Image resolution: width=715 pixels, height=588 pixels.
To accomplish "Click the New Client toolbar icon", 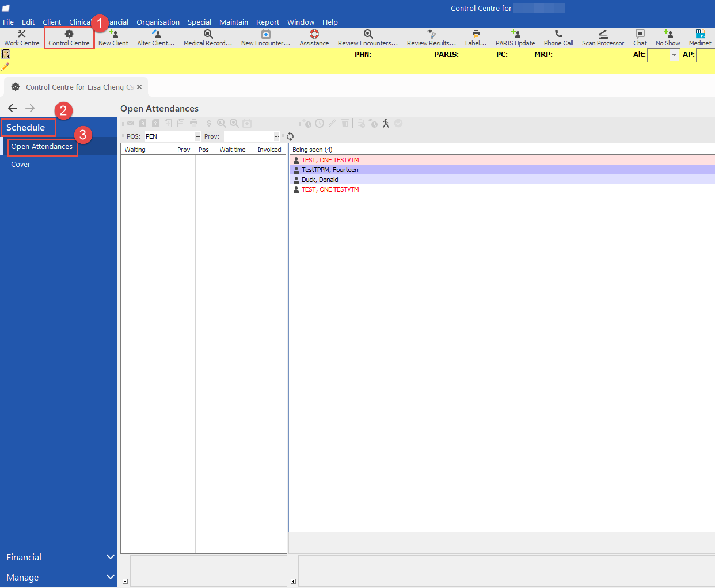I will 113,37.
